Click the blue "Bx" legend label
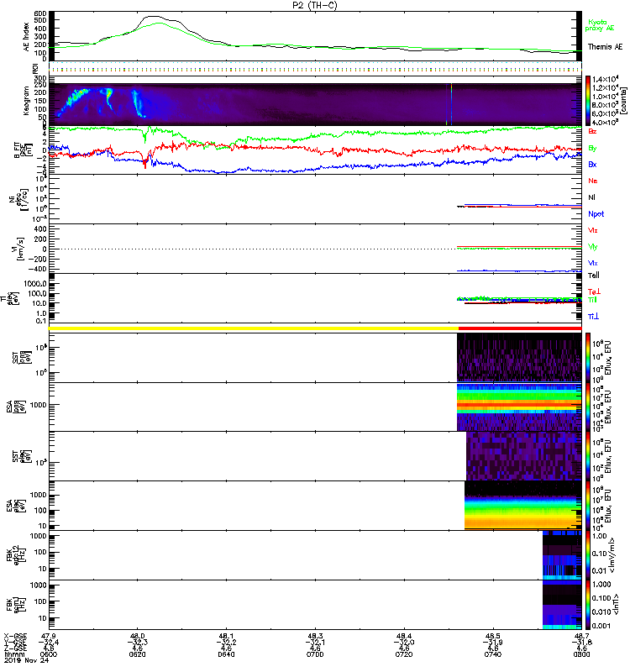 pyautogui.click(x=592, y=165)
